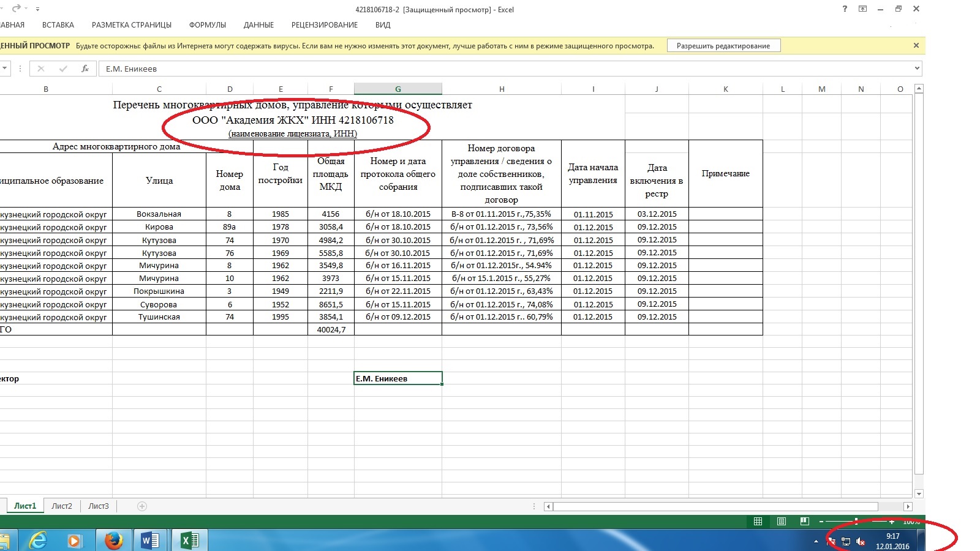Switch to Page Layout view in the status bar
980x551 pixels.
pos(782,522)
